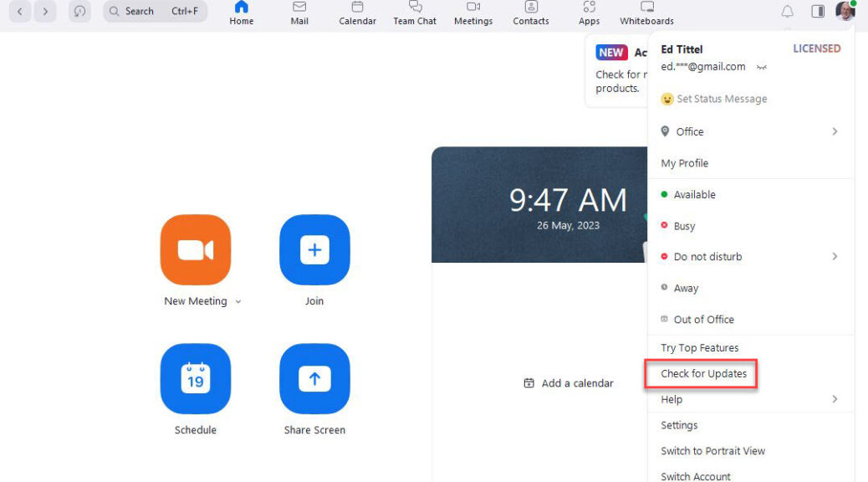Expand New Meeting options arrow
The width and height of the screenshot is (868, 482).
238,302
